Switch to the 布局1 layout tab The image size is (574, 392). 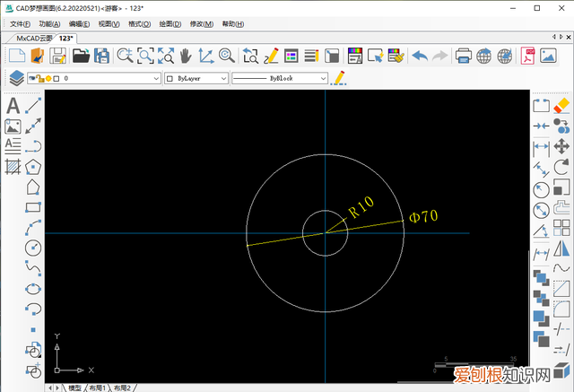coord(97,388)
